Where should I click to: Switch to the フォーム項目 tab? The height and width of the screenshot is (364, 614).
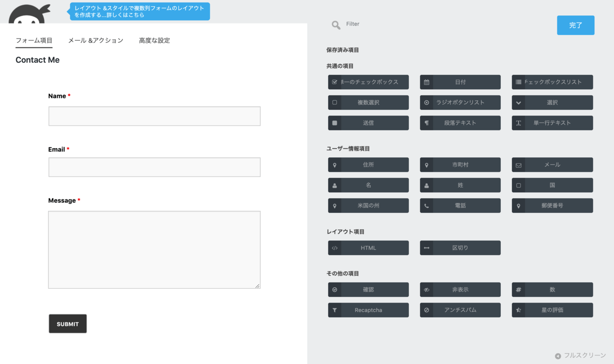click(34, 41)
